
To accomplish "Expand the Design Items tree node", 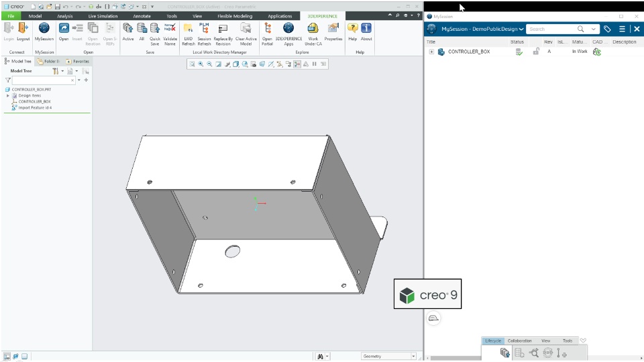I will [x=8, y=96].
